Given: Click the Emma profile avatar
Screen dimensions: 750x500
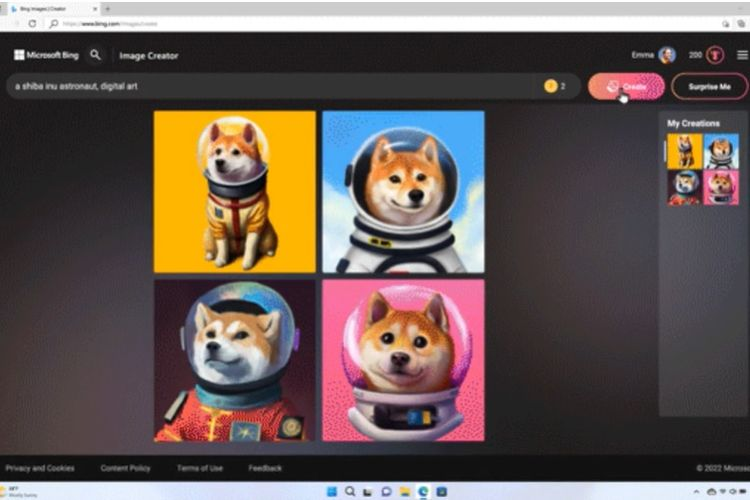Looking at the screenshot, I should 666,56.
